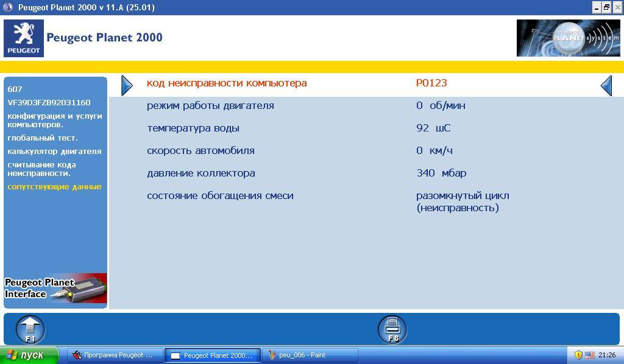This screenshot has width=624, height=364.
Task: Switch to 'peu_006 - Paint' taskbar window
Action: pos(309,355)
